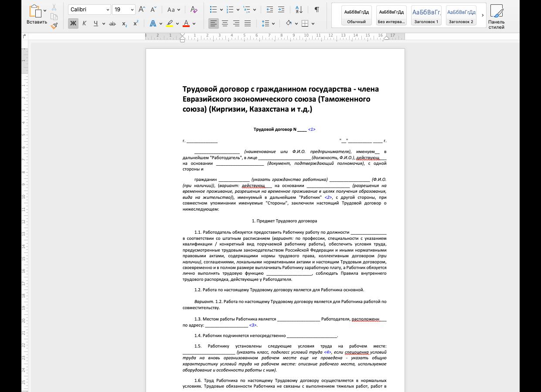Click the multilevel list icon

246,10
